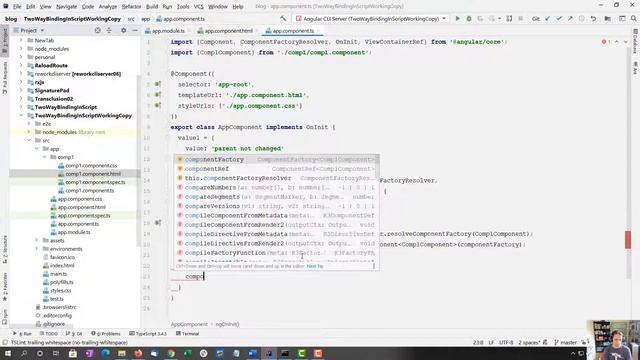The width and height of the screenshot is (640, 360).
Task: Open the VCS menu
Action: pos(198,7)
